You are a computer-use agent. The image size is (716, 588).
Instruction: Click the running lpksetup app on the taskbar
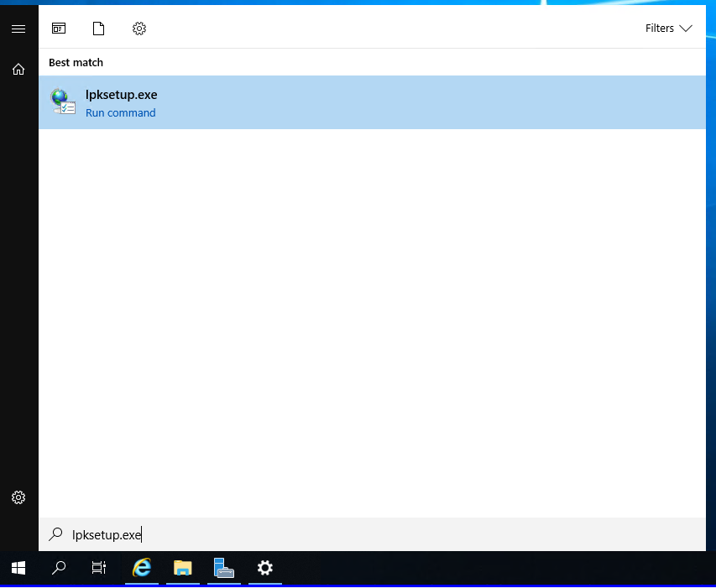click(x=223, y=568)
